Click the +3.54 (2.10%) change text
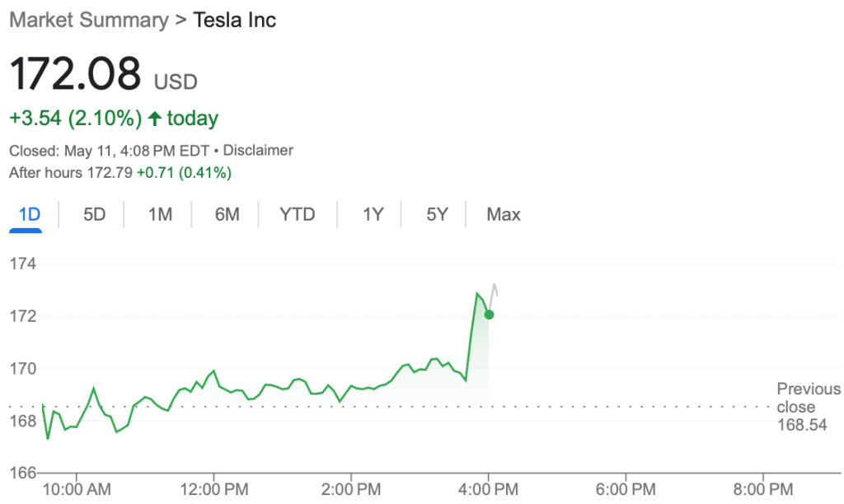This screenshot has height=504, width=844. point(75,119)
